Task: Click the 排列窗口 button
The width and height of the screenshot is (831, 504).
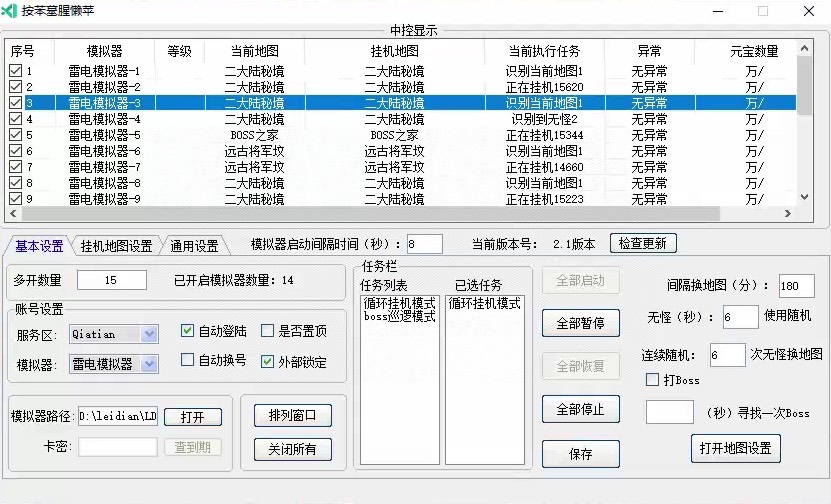Action: [293, 415]
